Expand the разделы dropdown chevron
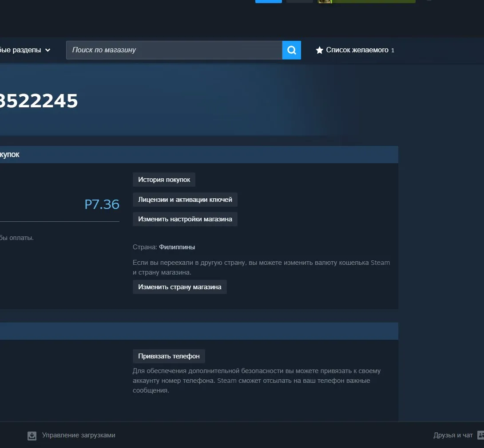Image resolution: width=484 pixels, height=448 pixels. 48,50
